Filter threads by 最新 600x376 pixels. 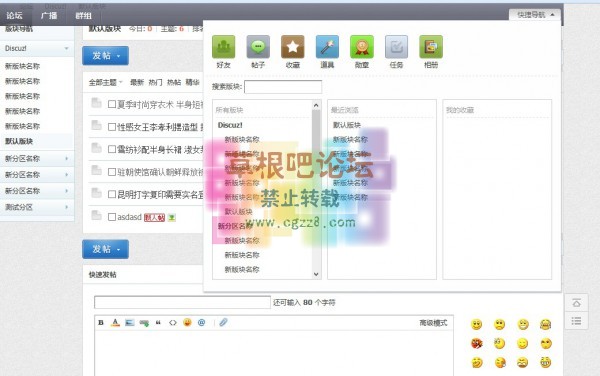coord(137,82)
